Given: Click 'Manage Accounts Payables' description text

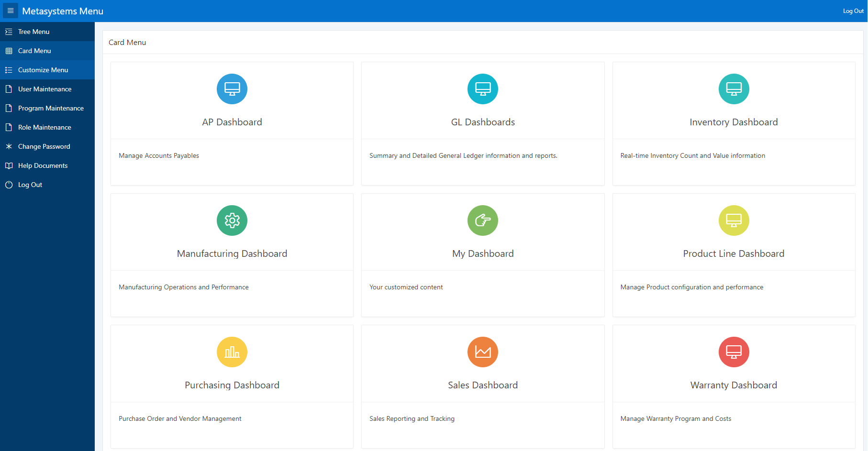Looking at the screenshot, I should (x=159, y=155).
